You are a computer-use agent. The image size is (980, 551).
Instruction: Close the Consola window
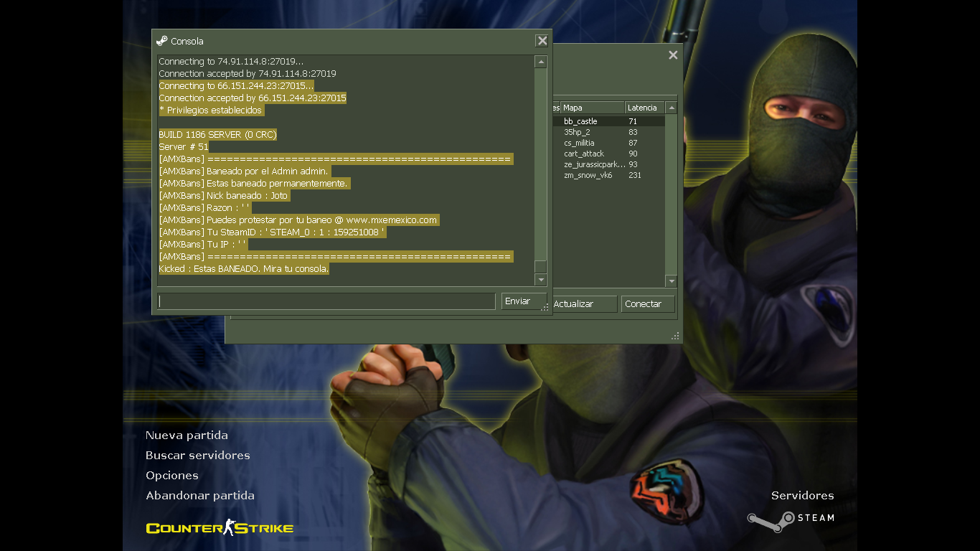542,41
